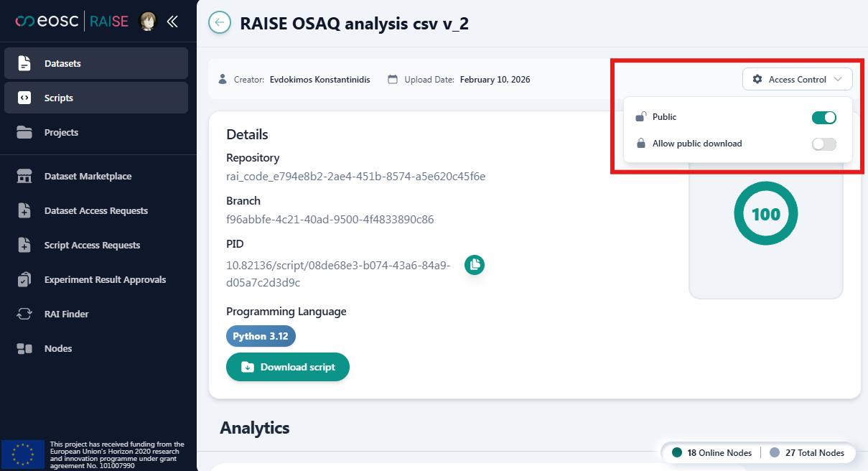Screen dimensions: 868x471
Task: Expand the Access Control dropdown
Action: (x=797, y=80)
